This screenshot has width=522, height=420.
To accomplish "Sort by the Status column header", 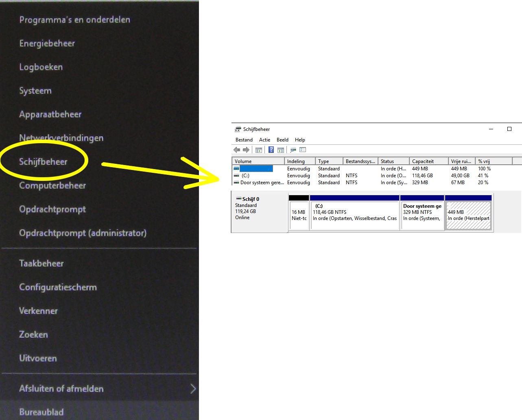I will (x=393, y=161).
